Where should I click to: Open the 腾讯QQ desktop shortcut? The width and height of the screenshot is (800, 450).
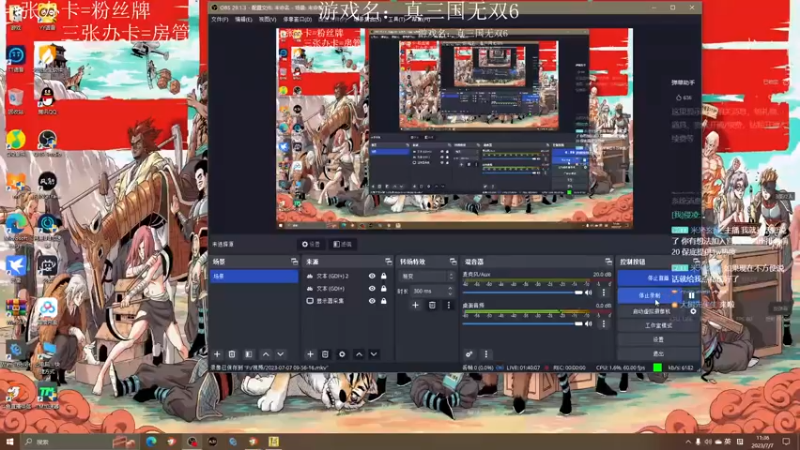point(47,101)
